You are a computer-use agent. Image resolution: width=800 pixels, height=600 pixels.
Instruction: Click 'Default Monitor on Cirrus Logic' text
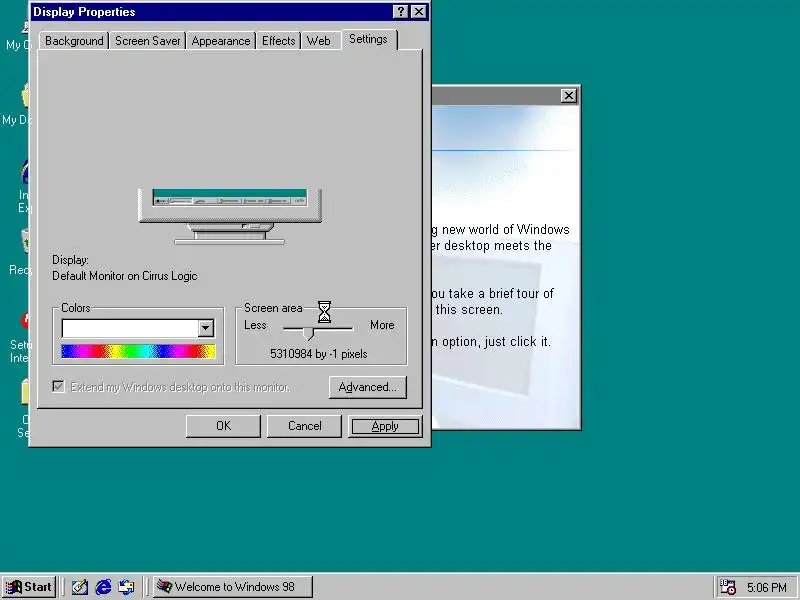click(124, 276)
